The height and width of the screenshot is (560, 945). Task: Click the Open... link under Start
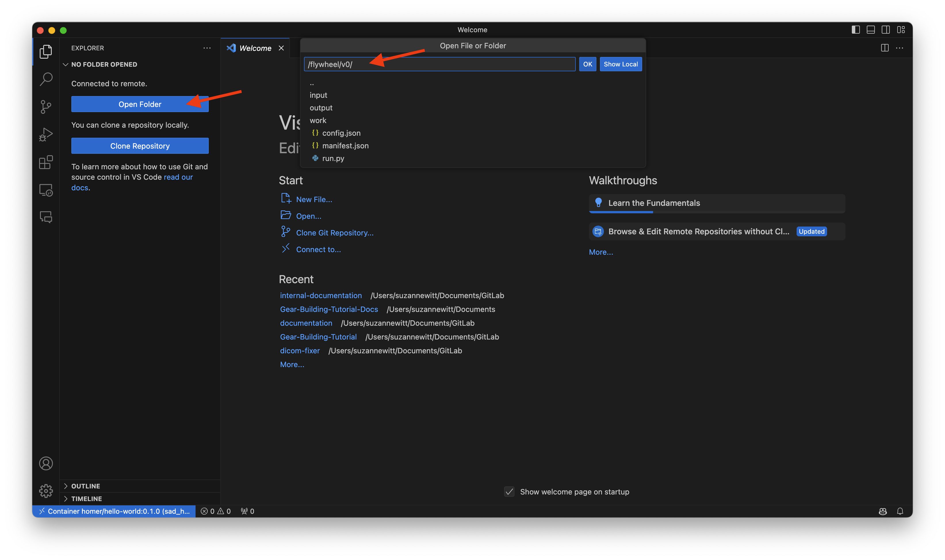pyautogui.click(x=309, y=216)
